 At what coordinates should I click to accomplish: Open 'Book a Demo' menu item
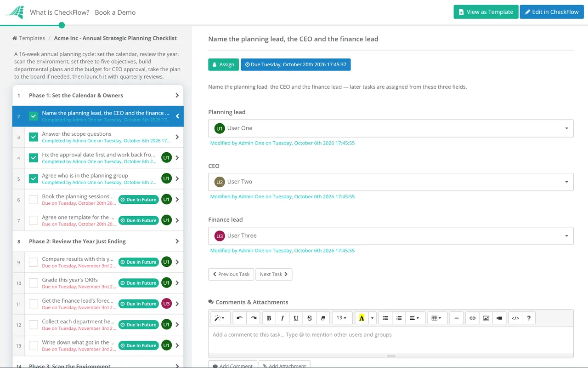click(x=115, y=12)
